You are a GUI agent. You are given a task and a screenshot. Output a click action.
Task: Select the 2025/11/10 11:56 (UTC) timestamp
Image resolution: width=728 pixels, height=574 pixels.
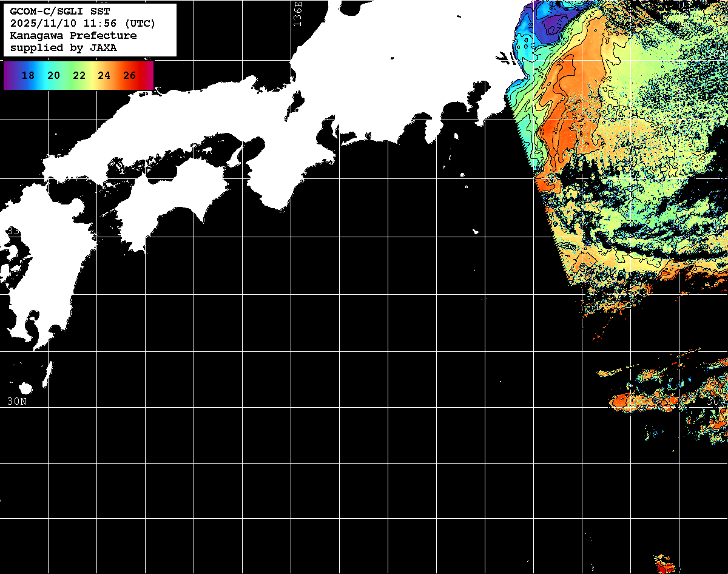[x=83, y=24]
